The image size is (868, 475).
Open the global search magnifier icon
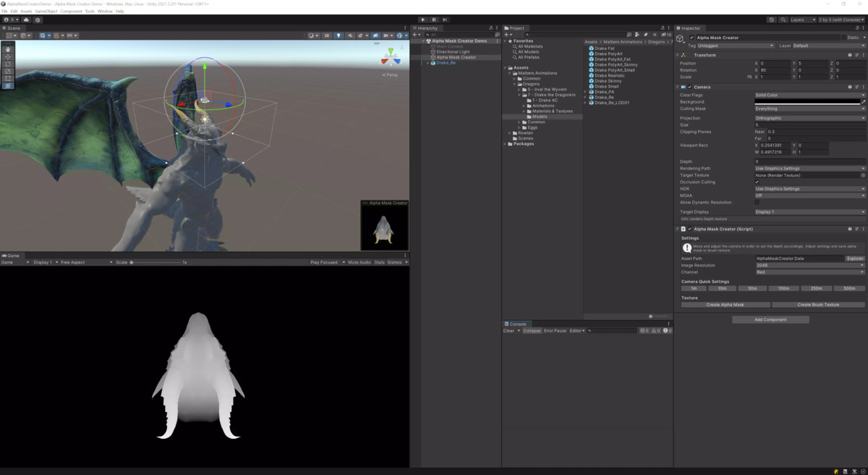coord(784,20)
